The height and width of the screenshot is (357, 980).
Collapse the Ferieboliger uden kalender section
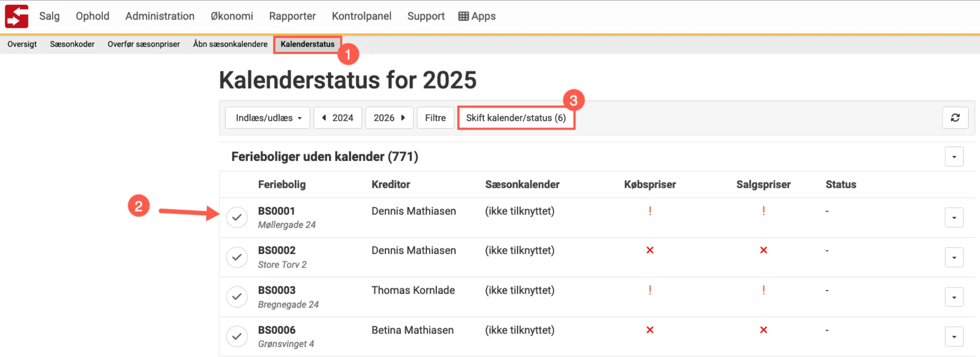tap(954, 157)
